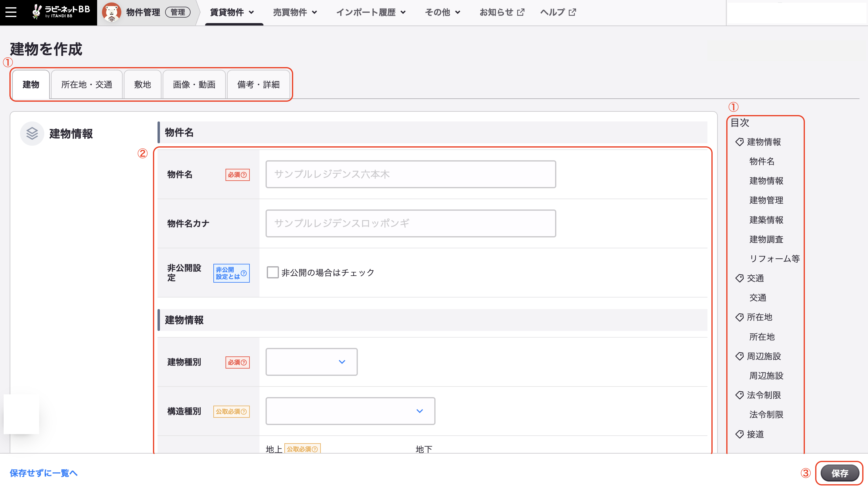Click the external link icon beside お知らせ
The image size is (868, 490).
[x=520, y=12]
